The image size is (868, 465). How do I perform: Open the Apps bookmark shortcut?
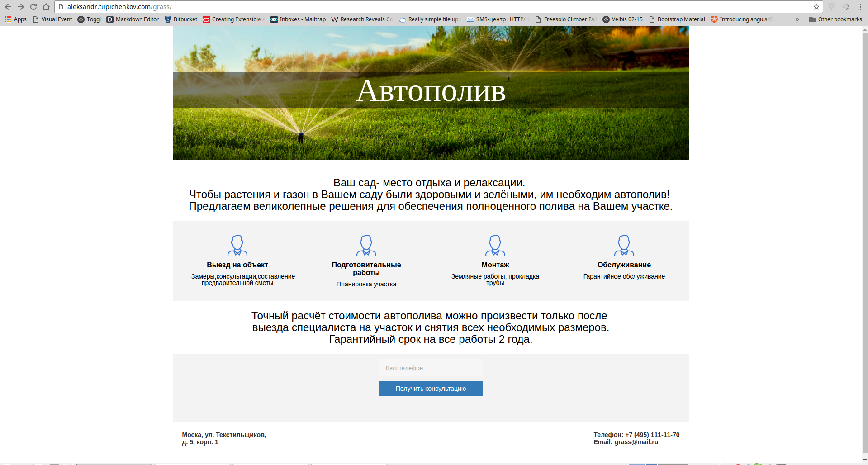16,19
